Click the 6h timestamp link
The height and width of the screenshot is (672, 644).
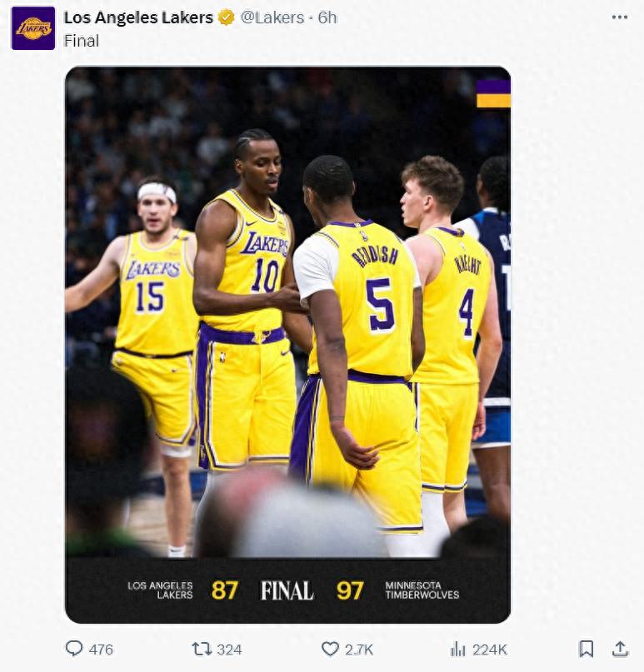click(327, 17)
